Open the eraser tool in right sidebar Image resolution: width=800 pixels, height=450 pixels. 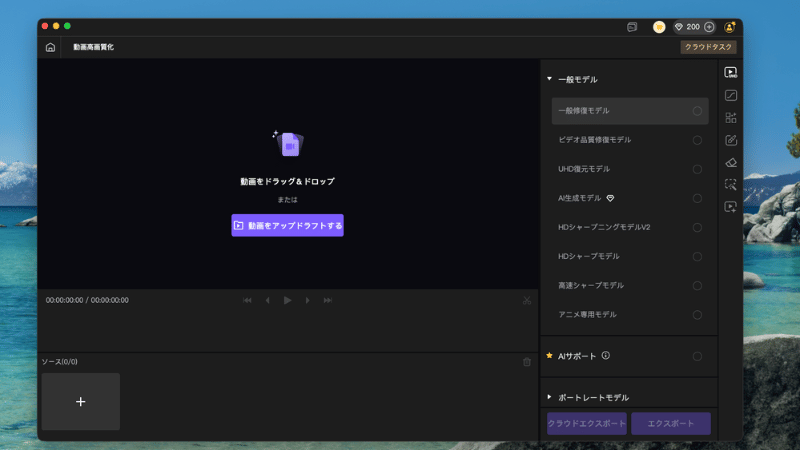(731, 162)
